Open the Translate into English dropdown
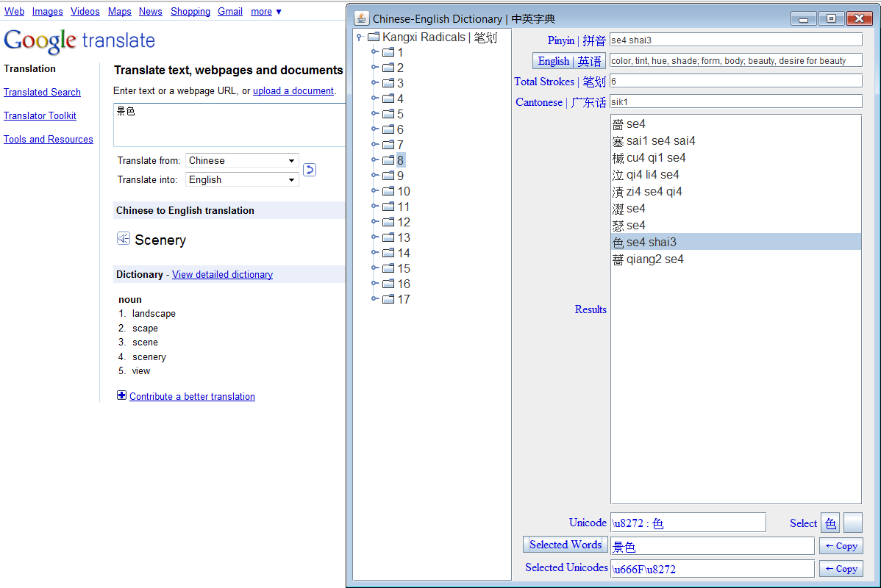The width and height of the screenshot is (881, 588). coord(242,179)
